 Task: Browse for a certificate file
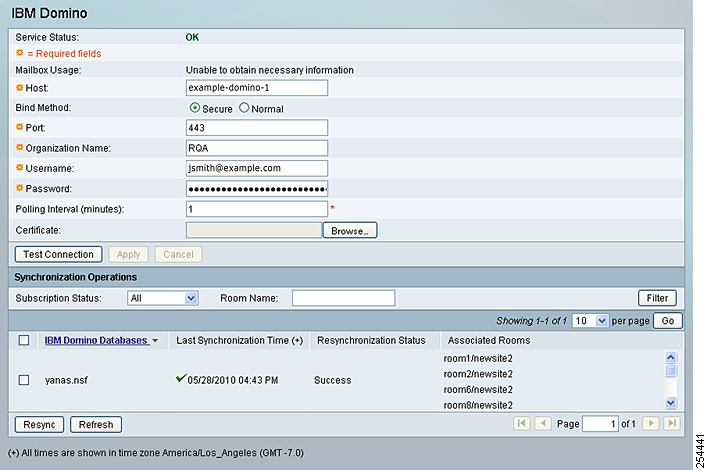pos(350,230)
